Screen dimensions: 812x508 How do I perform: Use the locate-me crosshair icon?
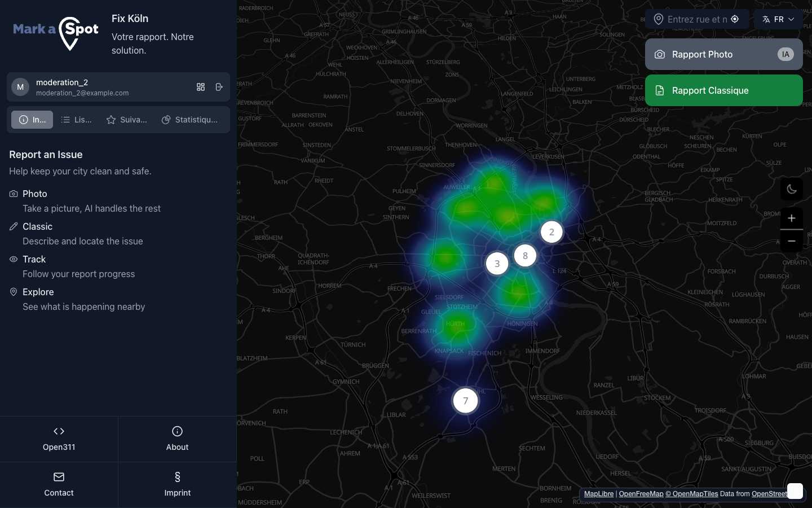pyautogui.click(x=735, y=19)
